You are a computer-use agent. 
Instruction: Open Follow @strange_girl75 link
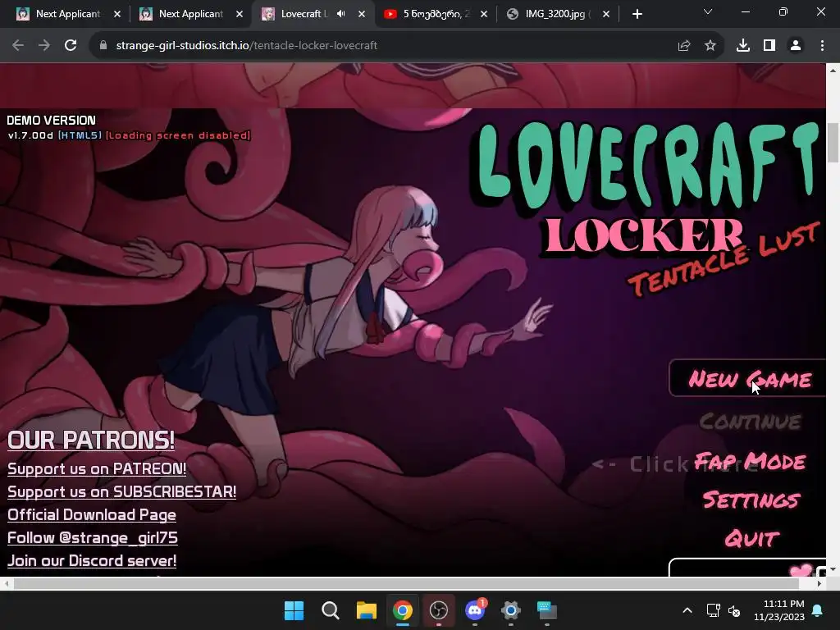pos(92,538)
